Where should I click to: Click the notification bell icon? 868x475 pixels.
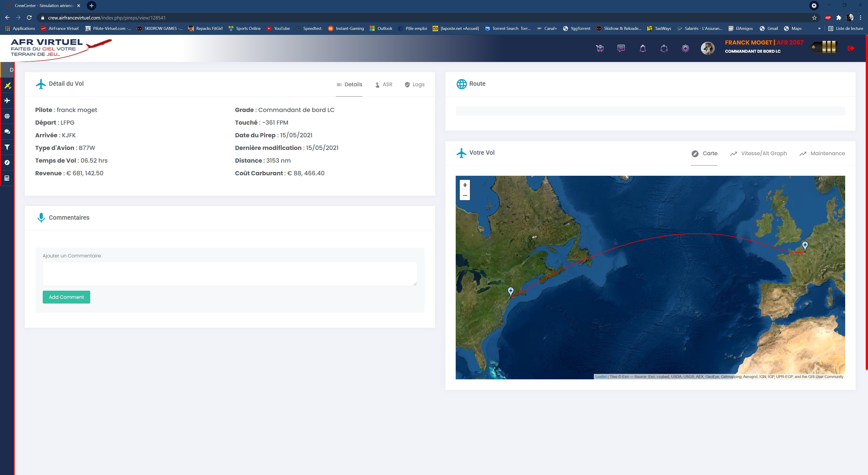tap(643, 49)
